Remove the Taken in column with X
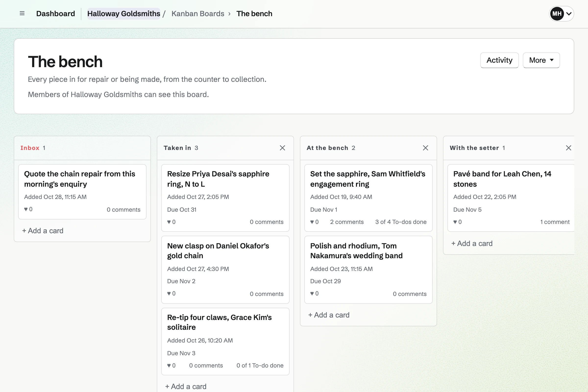 pyautogui.click(x=282, y=148)
